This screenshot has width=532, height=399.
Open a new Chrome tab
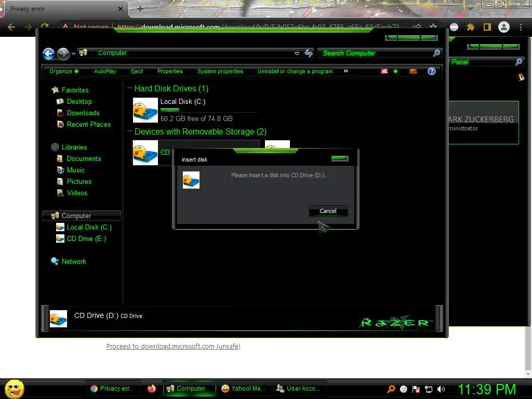click(140, 9)
